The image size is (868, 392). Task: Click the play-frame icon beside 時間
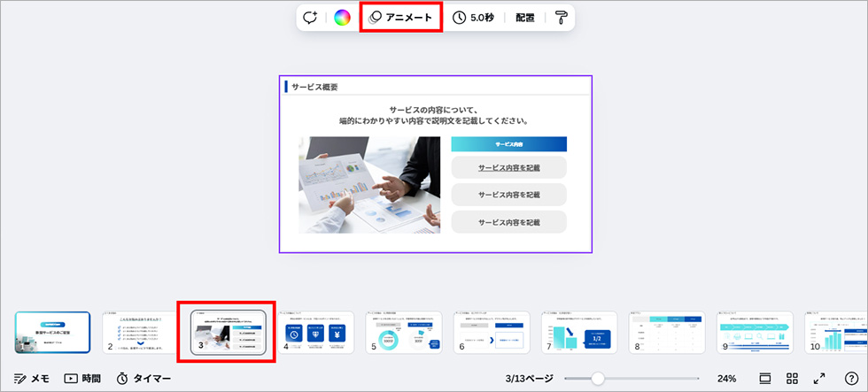(70, 379)
